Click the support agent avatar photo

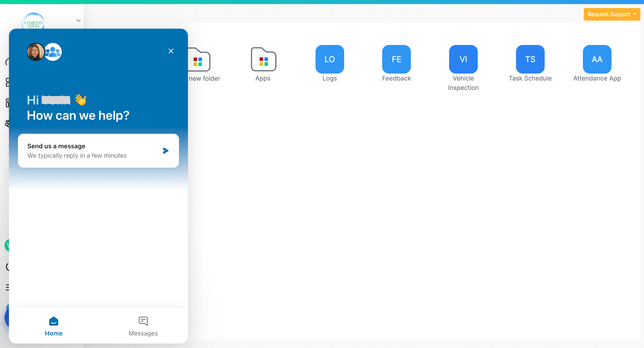[x=36, y=52]
